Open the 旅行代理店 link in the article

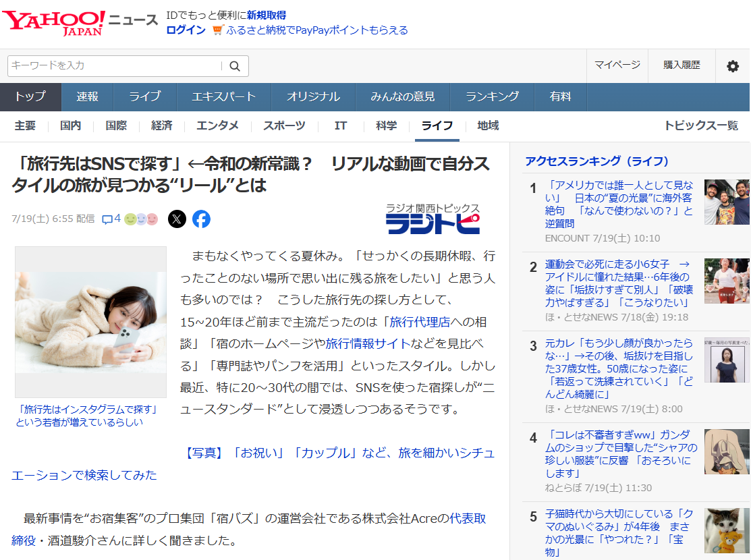(420, 321)
